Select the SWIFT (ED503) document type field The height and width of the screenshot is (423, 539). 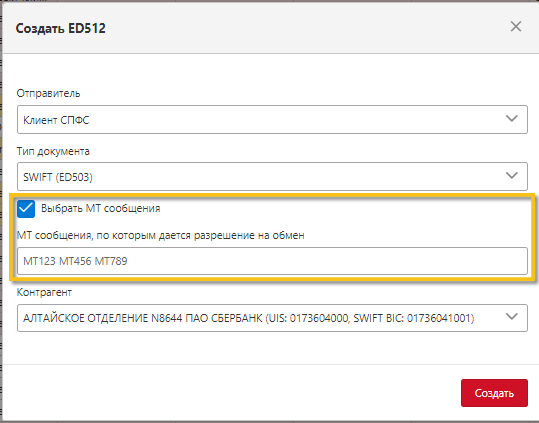272,176
